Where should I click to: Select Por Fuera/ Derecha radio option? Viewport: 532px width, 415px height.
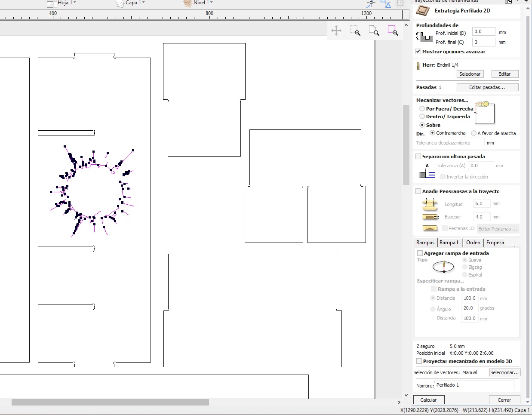click(x=422, y=109)
